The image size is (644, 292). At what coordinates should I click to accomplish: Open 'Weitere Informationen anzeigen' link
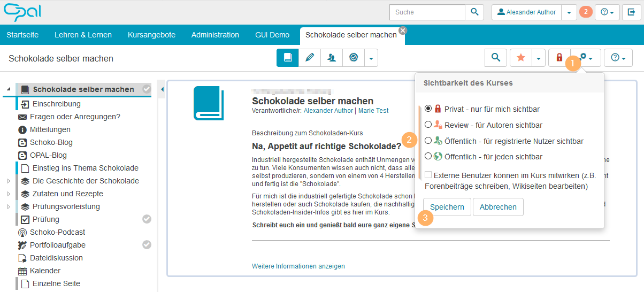click(x=298, y=266)
